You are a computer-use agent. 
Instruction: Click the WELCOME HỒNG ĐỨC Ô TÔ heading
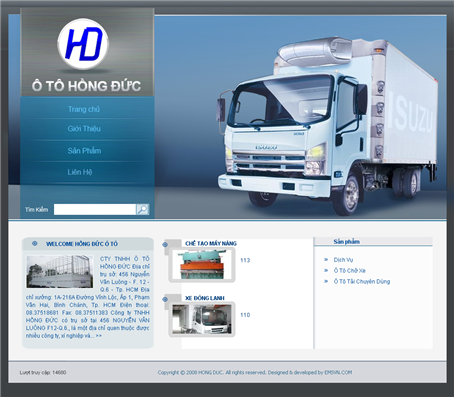[82, 244]
